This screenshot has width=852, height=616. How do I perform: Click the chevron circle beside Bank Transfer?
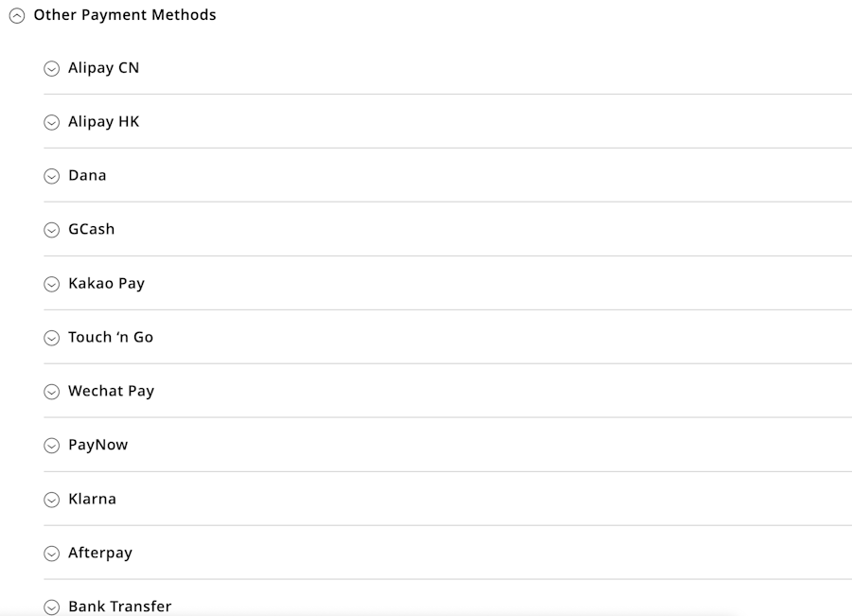[x=51, y=607]
